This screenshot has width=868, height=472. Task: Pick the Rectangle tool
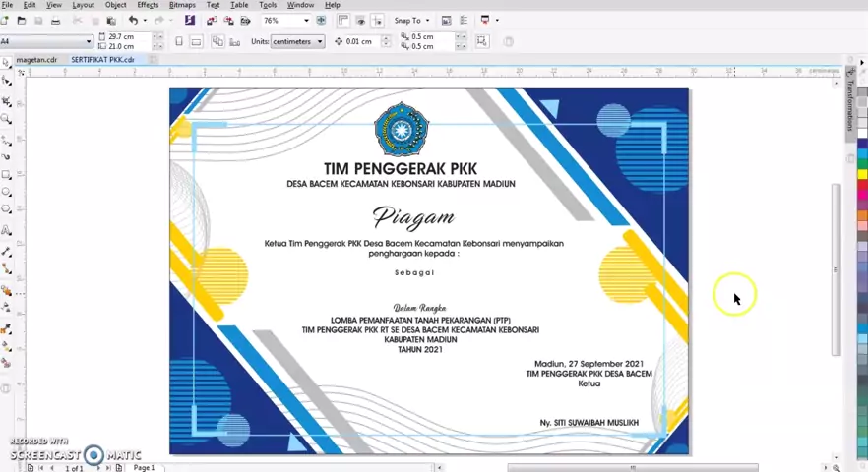coord(7,175)
